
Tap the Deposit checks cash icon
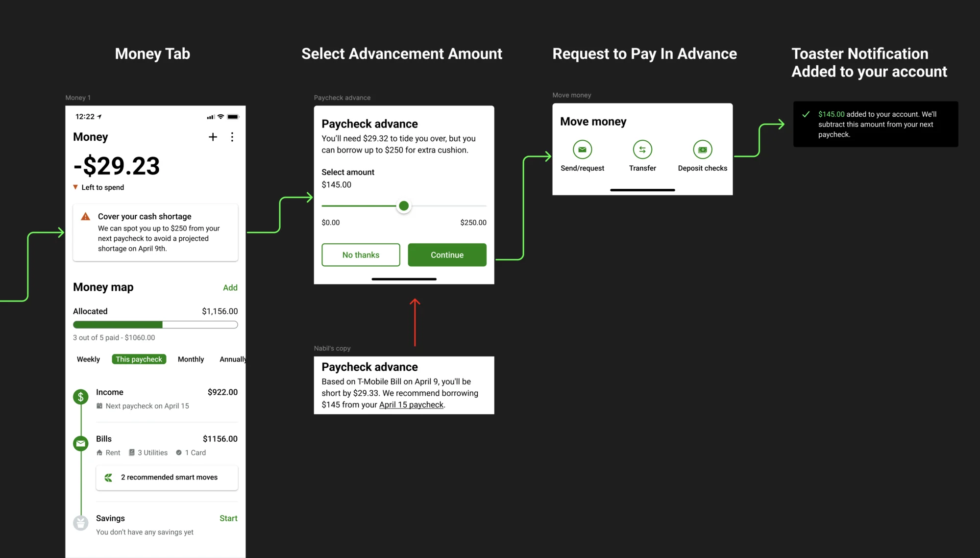(703, 150)
